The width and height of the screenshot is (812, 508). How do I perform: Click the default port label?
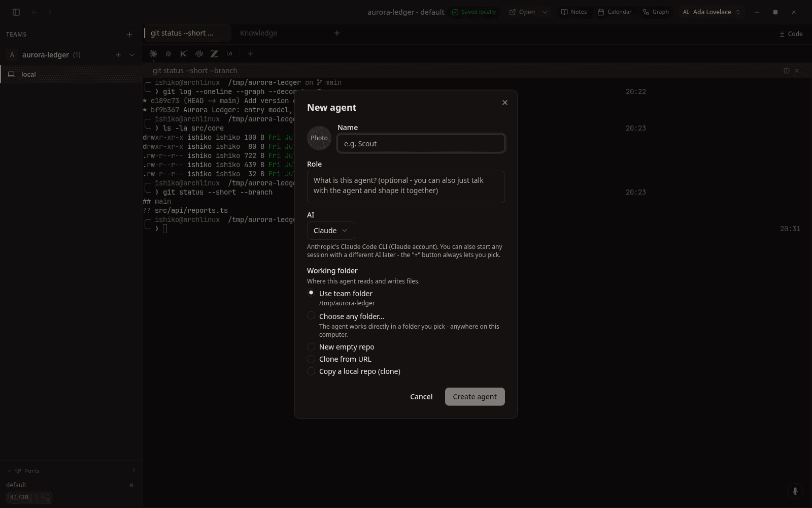(16, 485)
